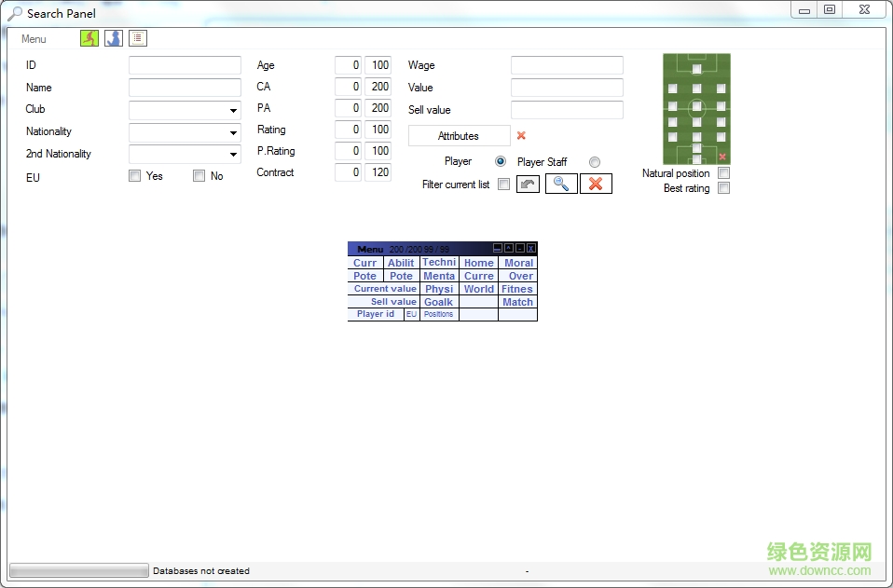
Task: Click the green running player toolbar icon
Action: click(89, 38)
